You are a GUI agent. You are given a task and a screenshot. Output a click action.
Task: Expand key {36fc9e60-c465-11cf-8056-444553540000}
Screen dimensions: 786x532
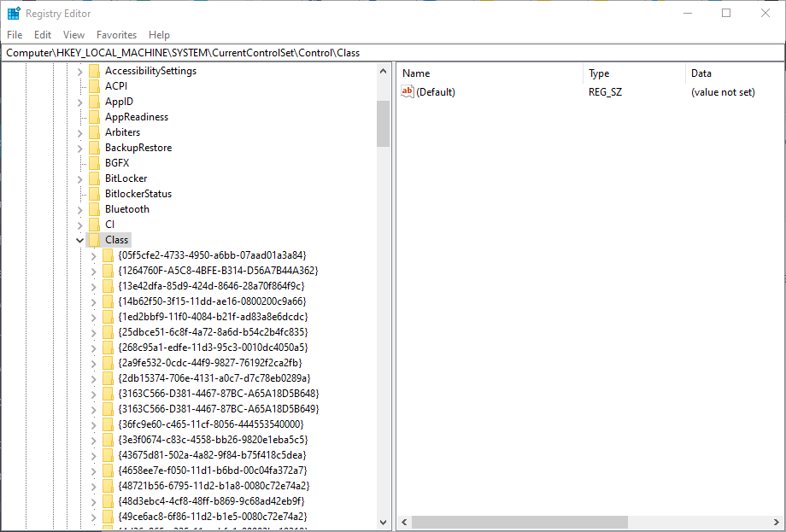(x=93, y=424)
